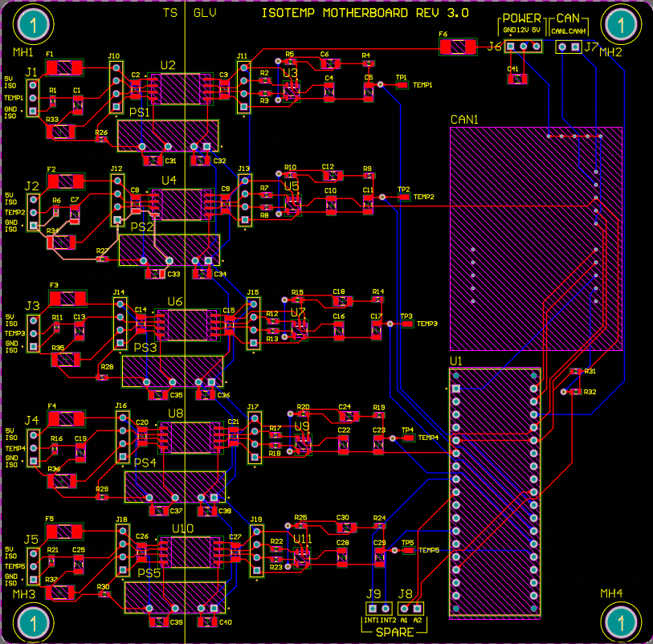Select the U1 microcontroller footprint

tap(495, 492)
